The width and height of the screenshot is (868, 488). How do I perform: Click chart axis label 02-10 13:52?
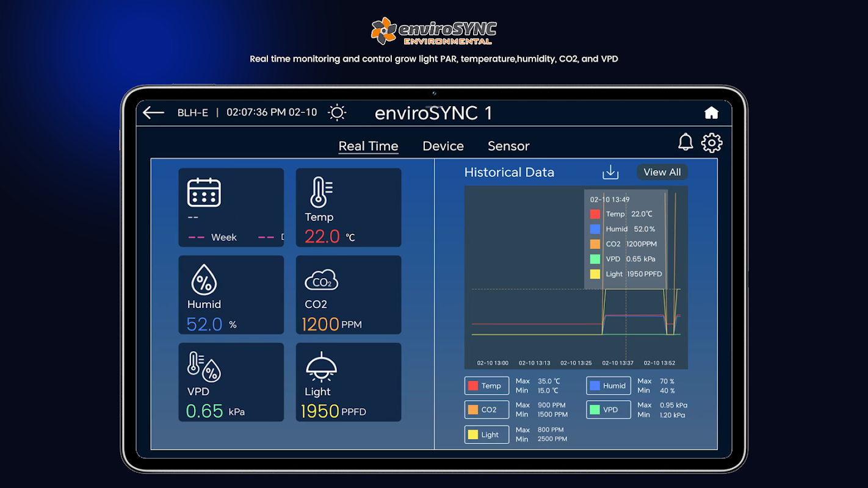click(659, 363)
